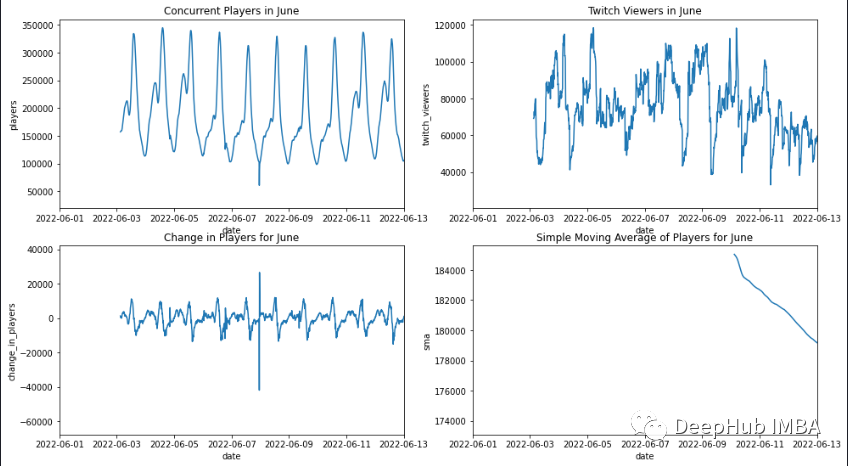Click the 184000 tick on the SMA chart

pyautogui.click(x=450, y=270)
